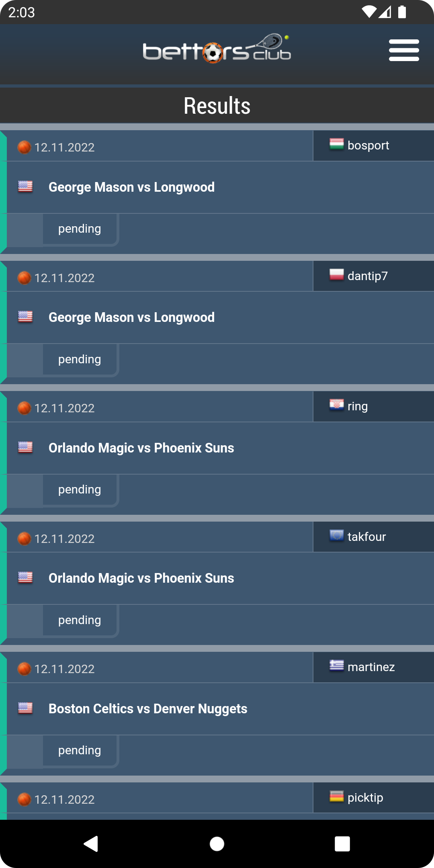Image resolution: width=434 pixels, height=868 pixels.
Task: Click the Polish flag beside dantip7
Action: tap(336, 275)
